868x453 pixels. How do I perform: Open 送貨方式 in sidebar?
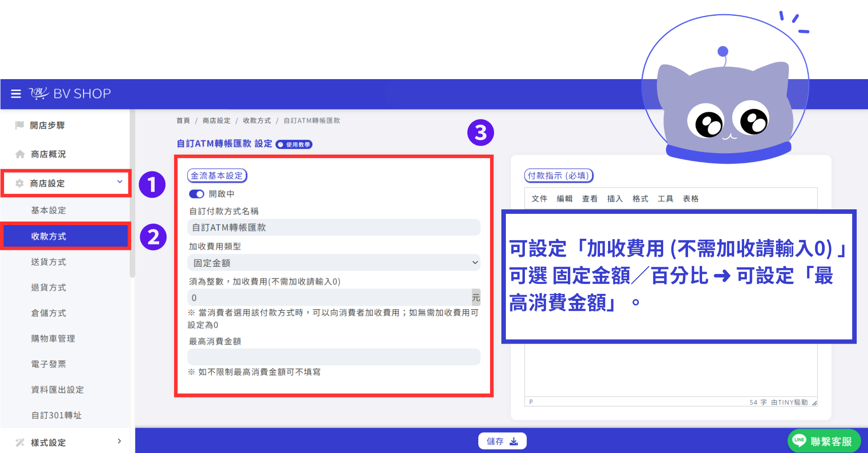[48, 262]
